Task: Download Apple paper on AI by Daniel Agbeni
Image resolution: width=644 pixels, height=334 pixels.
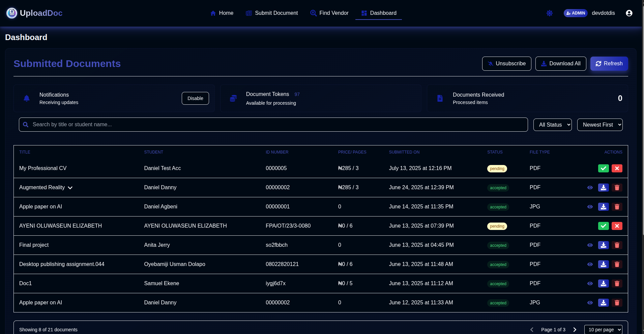Action: tap(604, 207)
